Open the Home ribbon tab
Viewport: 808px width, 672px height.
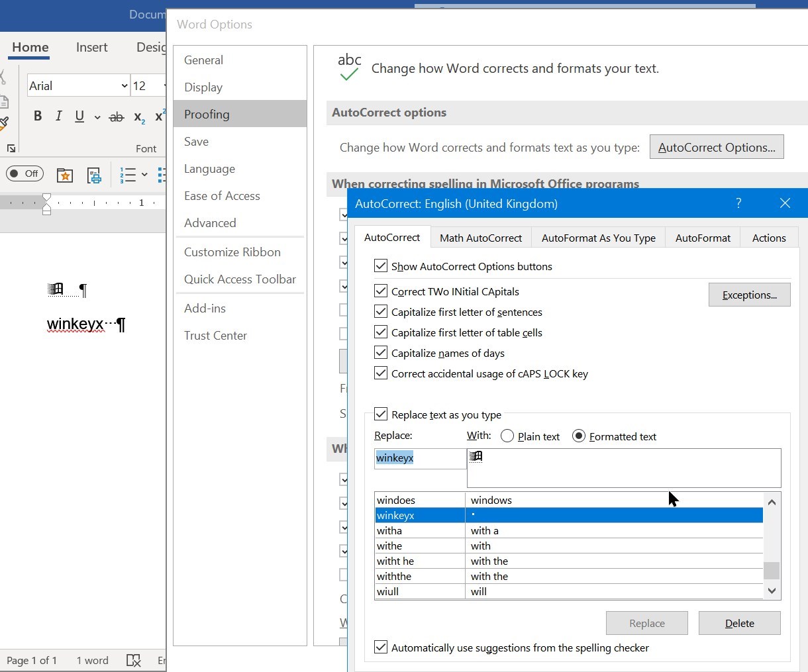[30, 48]
